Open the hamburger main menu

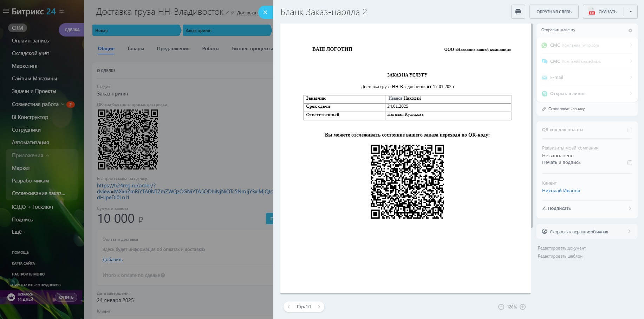6,11
